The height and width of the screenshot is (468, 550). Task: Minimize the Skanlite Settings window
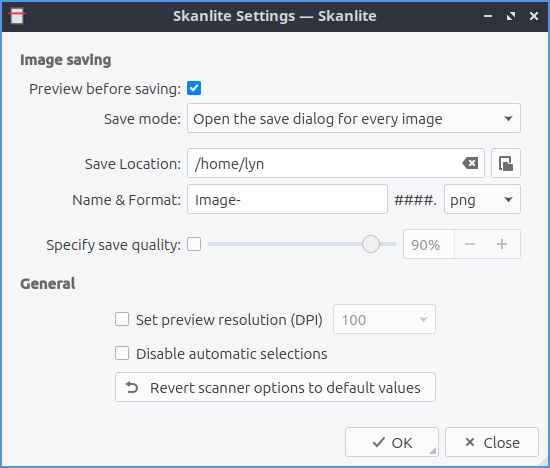(488, 16)
